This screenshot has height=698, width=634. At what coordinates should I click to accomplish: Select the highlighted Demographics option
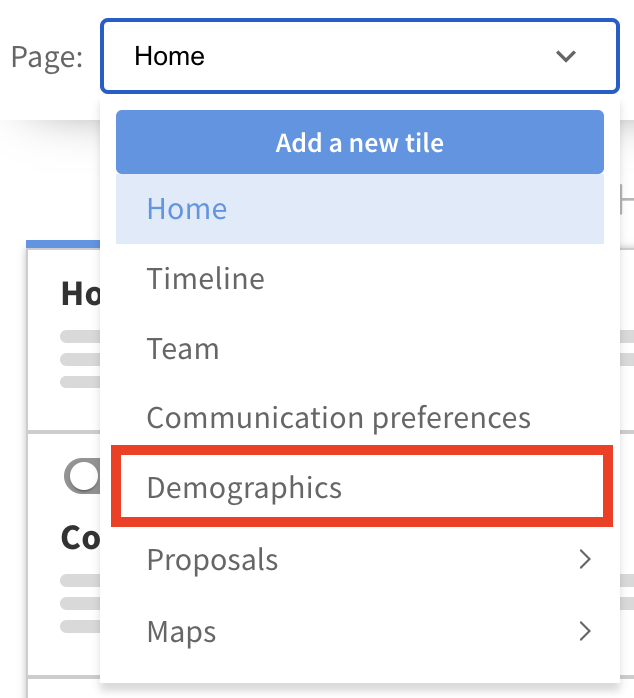245,488
